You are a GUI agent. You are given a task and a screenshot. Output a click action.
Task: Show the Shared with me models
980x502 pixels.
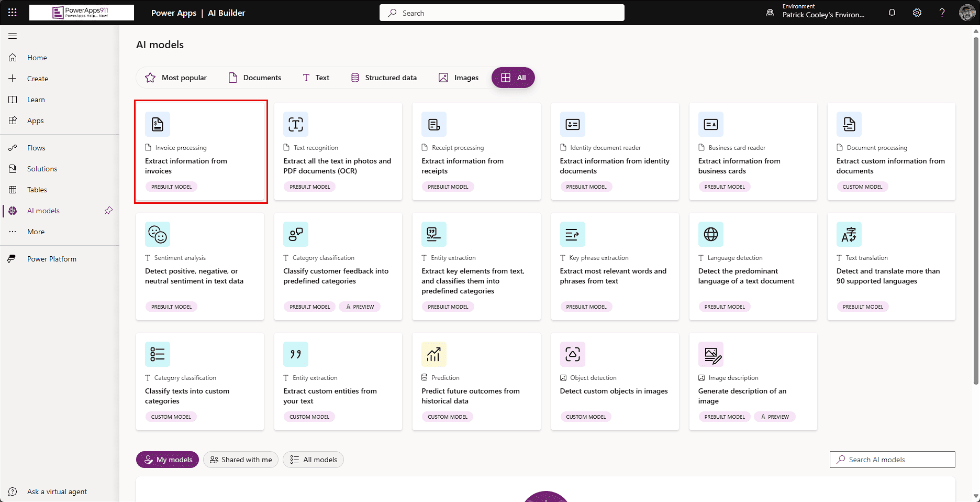coord(241,460)
